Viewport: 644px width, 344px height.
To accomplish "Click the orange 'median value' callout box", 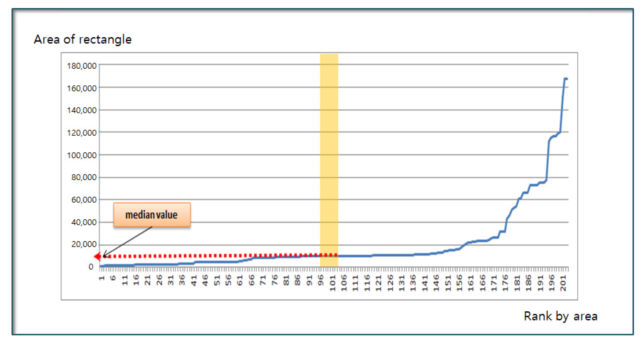I will pyautogui.click(x=152, y=215).
